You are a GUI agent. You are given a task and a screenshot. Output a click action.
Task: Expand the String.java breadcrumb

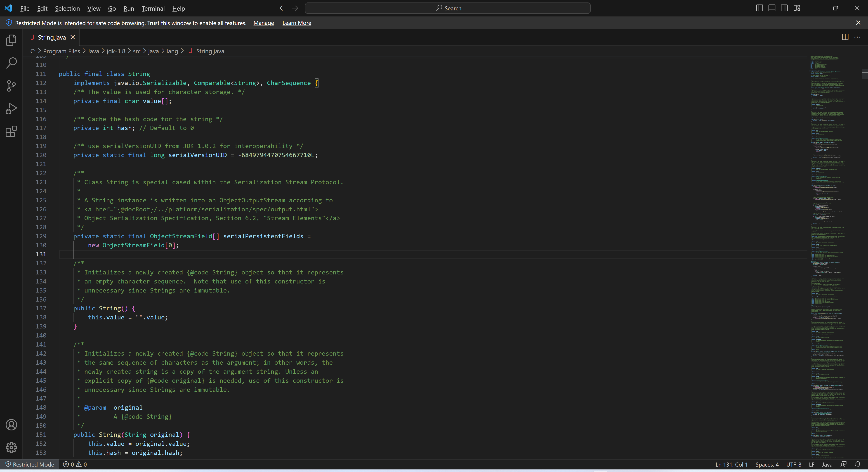click(x=206, y=51)
